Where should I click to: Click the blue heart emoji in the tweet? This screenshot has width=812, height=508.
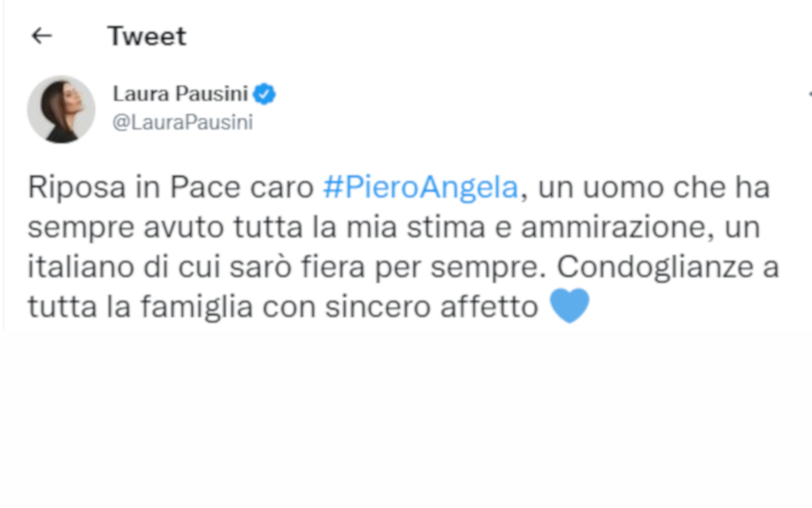click(570, 306)
